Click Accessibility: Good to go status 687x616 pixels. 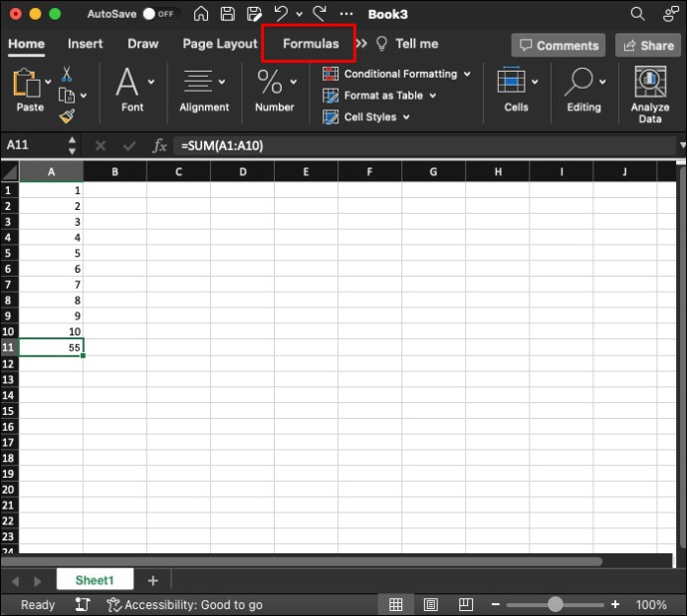[x=185, y=605]
